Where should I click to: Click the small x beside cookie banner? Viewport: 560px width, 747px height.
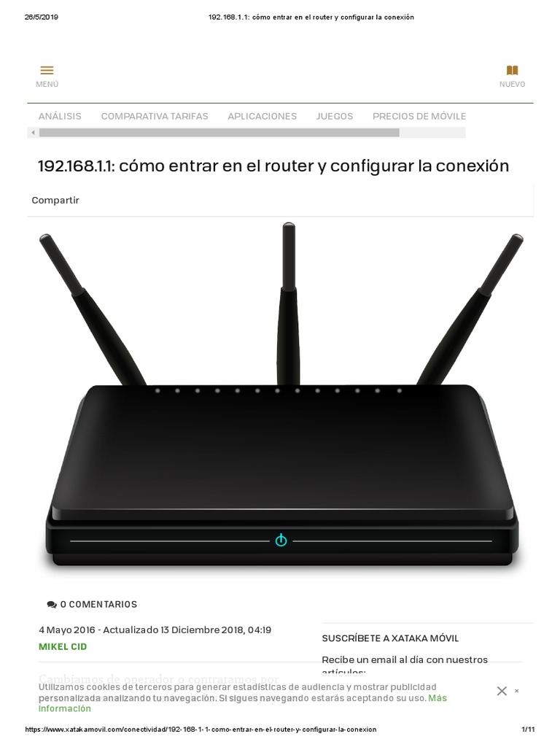coord(517,691)
